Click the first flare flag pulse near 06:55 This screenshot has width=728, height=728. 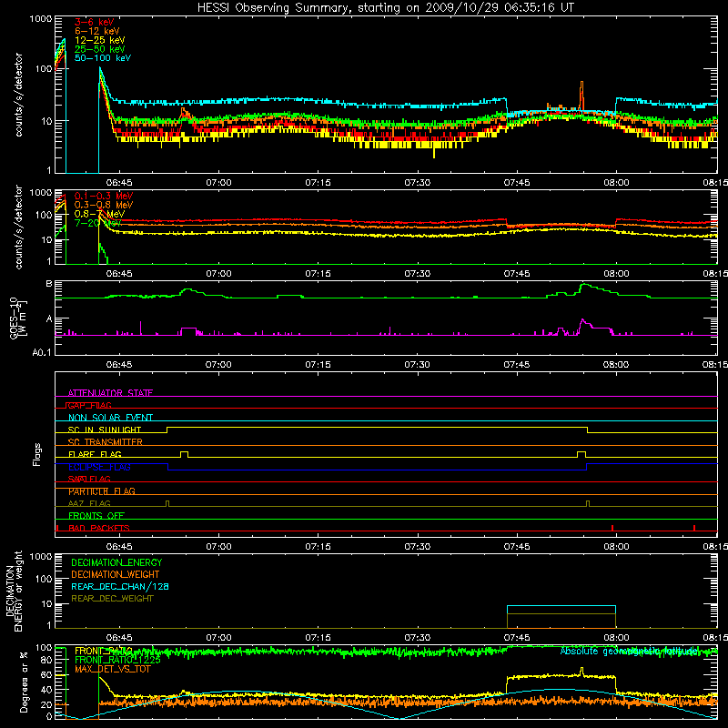pyautogui.click(x=185, y=454)
